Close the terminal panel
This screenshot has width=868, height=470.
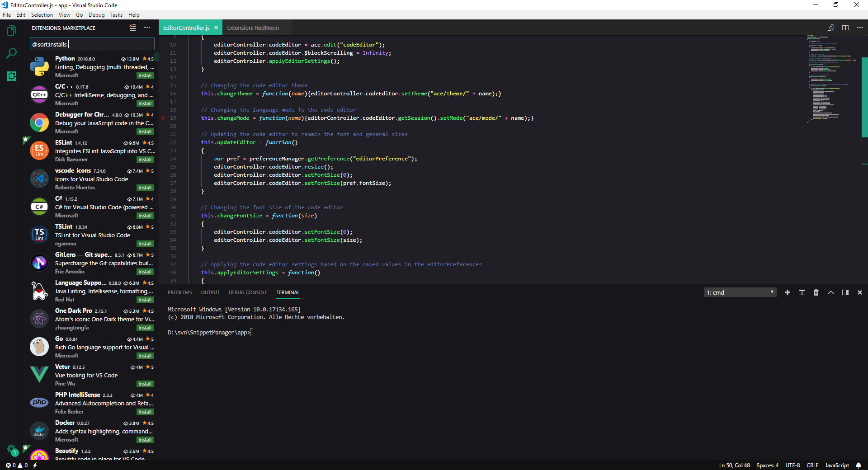pyautogui.click(x=859, y=292)
